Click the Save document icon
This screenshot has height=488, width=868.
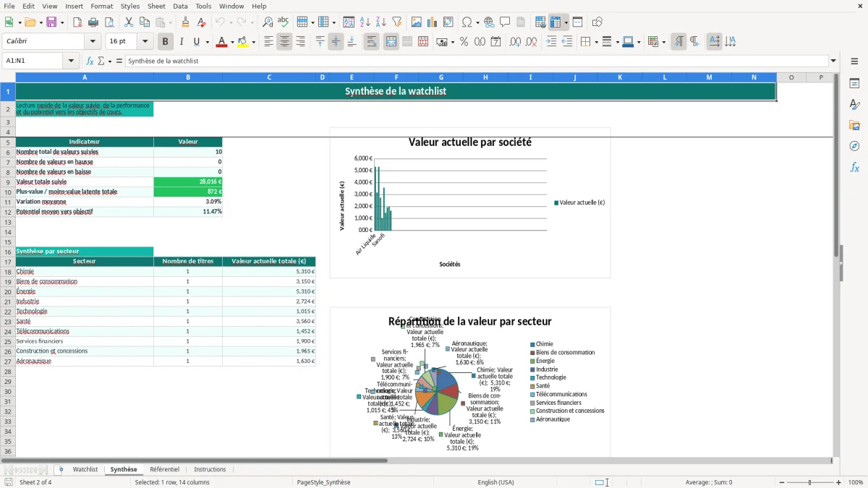pyautogui.click(x=51, y=22)
